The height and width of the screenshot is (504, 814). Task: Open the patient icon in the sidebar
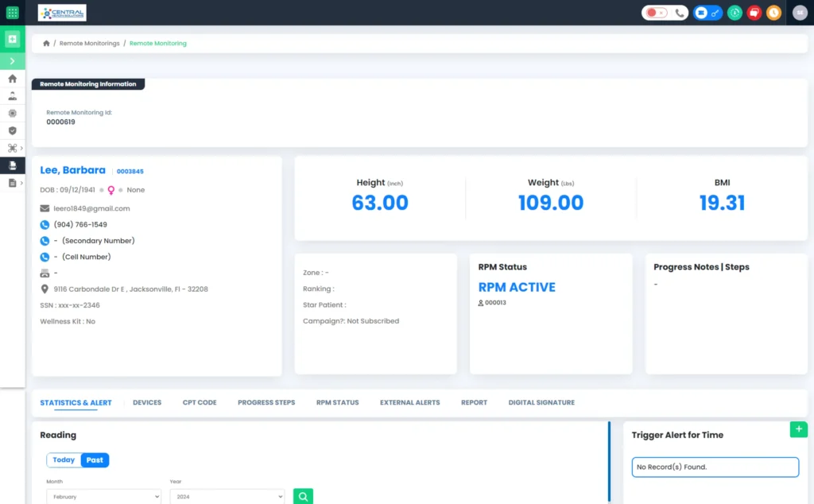(x=12, y=95)
